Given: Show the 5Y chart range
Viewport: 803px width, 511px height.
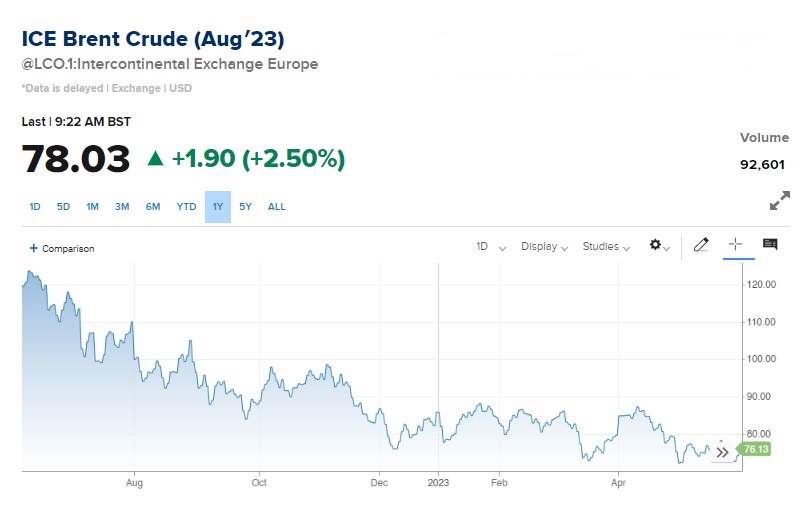Looking at the screenshot, I should (x=246, y=207).
